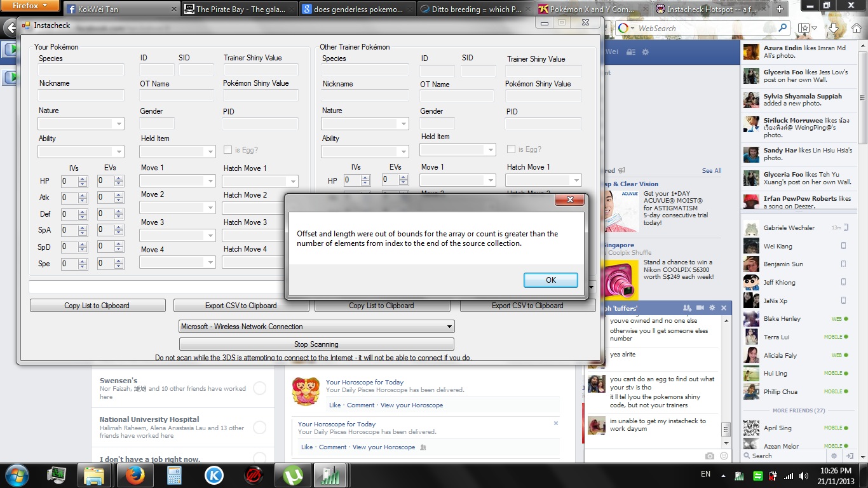The image size is (868, 488).
Task: Click the Atk EVs spinner for Your Pokémon
Action: (x=119, y=198)
